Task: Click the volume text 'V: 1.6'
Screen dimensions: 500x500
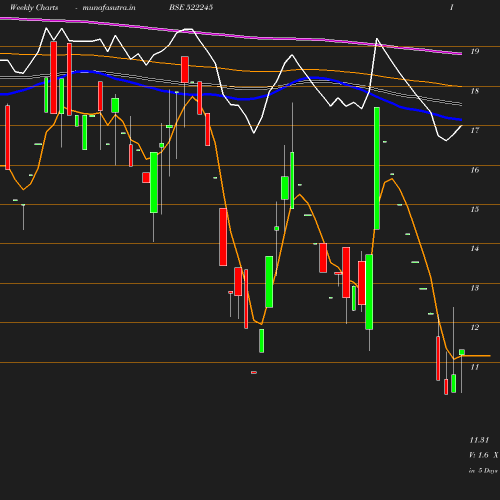Action: 479,455
